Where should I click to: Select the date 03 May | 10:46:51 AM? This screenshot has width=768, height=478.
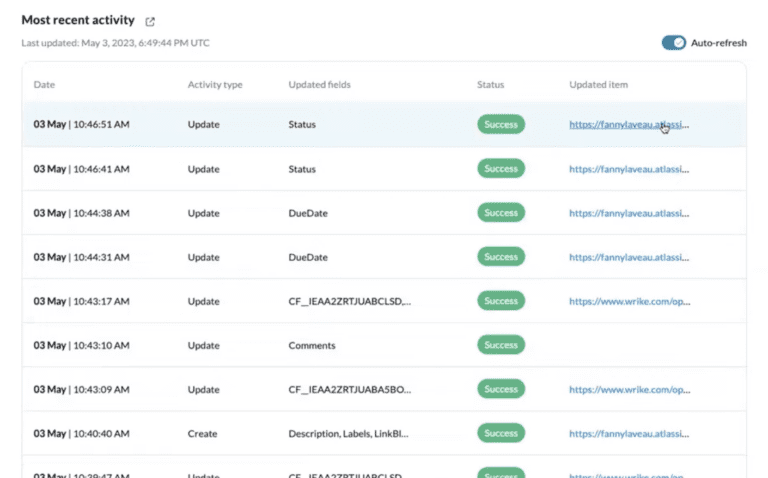(x=81, y=124)
